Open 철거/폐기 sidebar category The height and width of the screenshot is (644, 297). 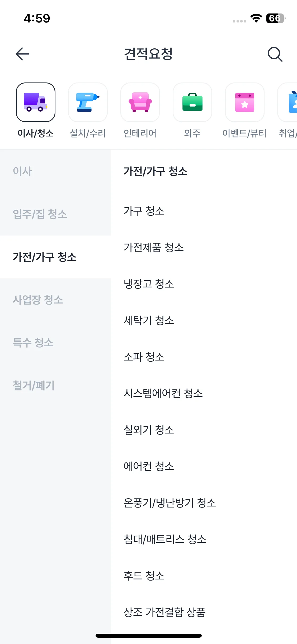point(34,385)
